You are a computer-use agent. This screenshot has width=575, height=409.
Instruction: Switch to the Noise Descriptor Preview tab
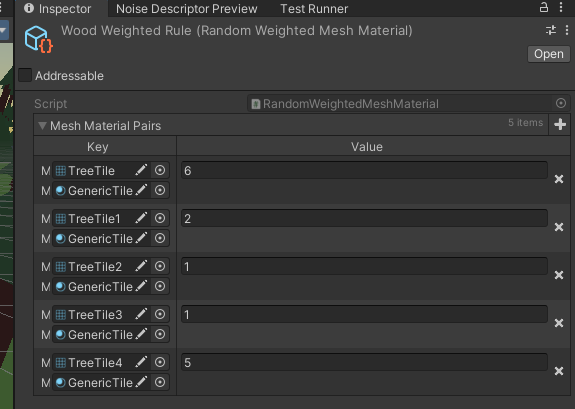(187, 9)
